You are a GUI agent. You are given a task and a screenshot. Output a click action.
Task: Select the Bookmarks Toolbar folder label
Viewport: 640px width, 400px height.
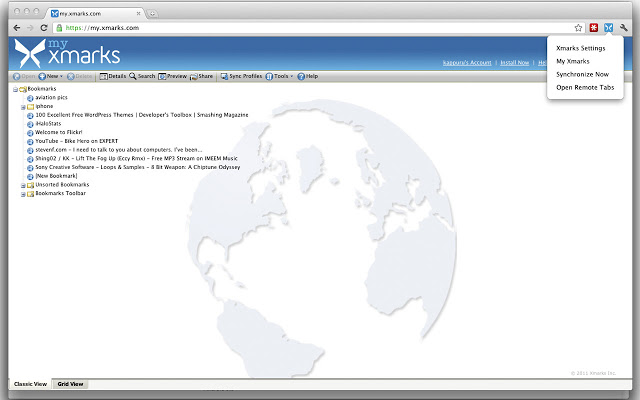pyautogui.click(x=60, y=193)
